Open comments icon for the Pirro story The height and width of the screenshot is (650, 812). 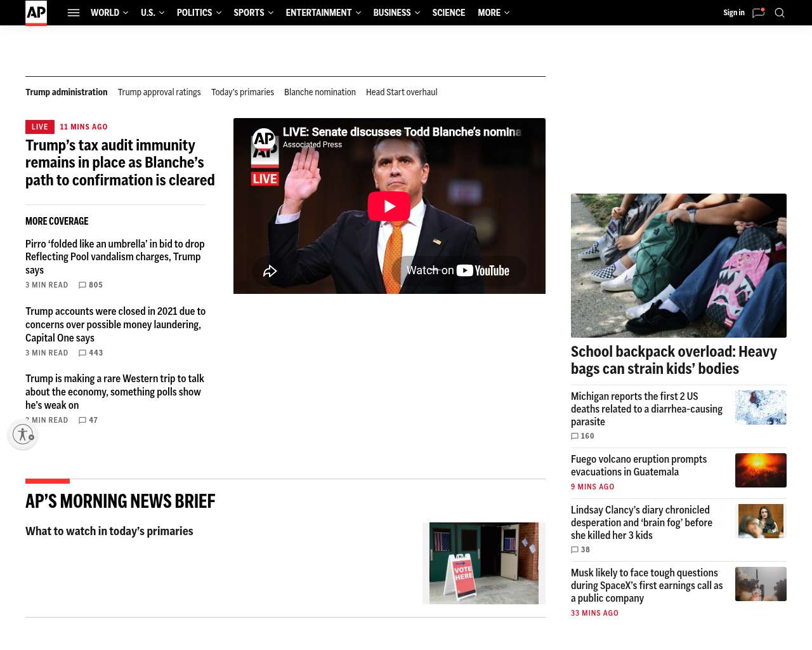tap(82, 286)
